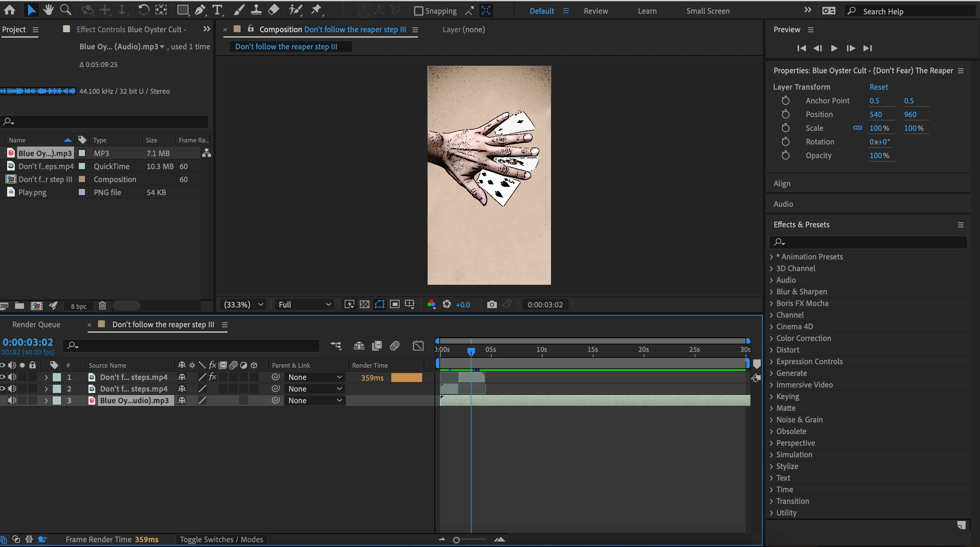The height and width of the screenshot is (547, 980).
Task: Toggle the transparency grid icon
Action: [x=365, y=305]
